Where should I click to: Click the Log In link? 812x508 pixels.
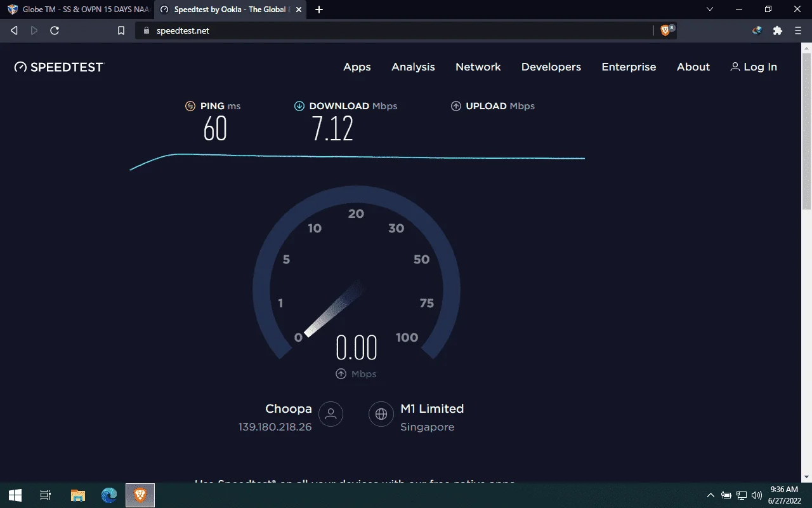click(754, 67)
